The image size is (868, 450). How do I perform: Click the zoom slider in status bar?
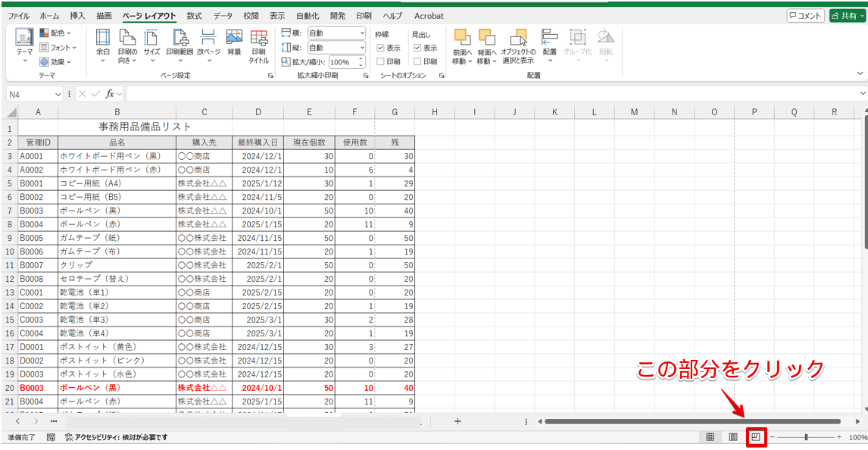(806, 437)
